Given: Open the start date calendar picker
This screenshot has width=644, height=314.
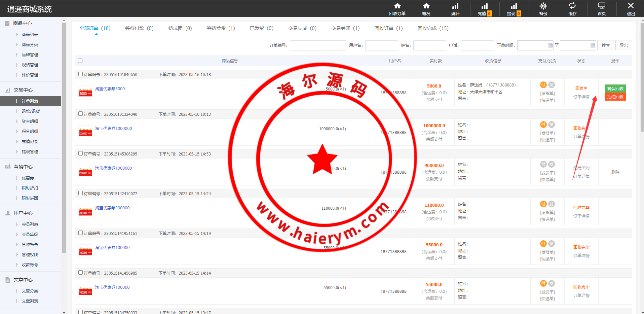Looking at the screenshot, I should click(550, 45).
